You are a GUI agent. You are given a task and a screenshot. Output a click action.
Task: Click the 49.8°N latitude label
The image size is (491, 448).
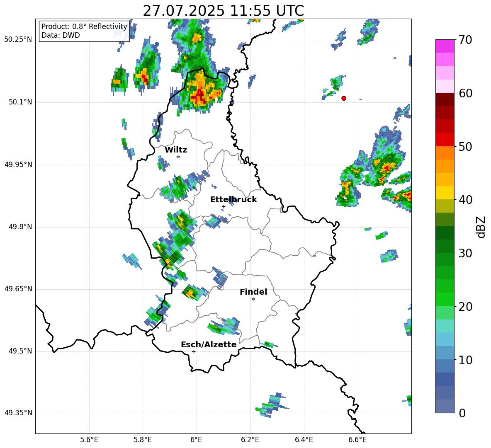pyautogui.click(x=21, y=227)
